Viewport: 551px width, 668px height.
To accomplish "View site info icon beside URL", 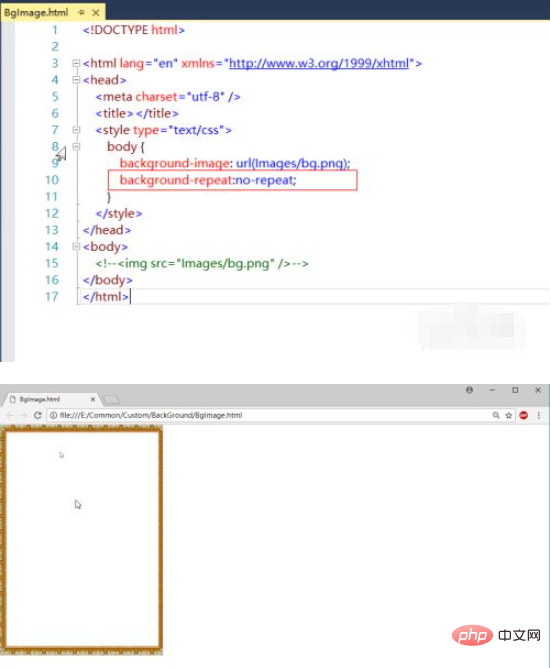I will (x=53, y=415).
